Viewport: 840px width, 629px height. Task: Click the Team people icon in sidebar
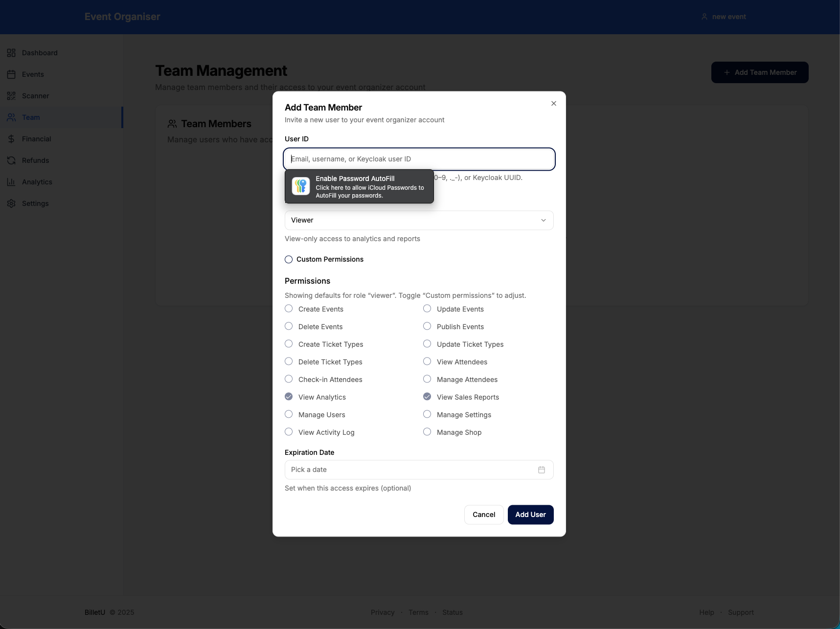(x=11, y=117)
